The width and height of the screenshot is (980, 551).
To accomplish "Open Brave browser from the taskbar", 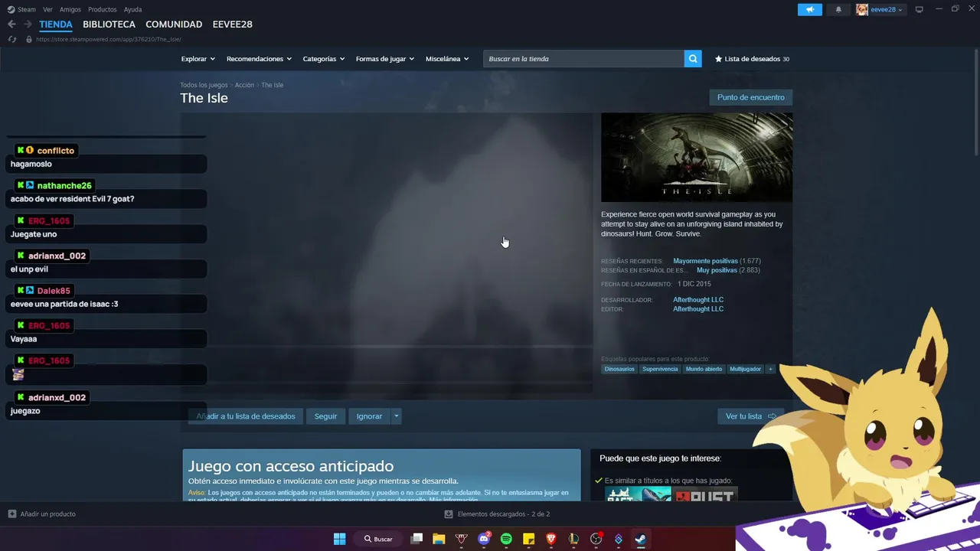I will pos(551,539).
